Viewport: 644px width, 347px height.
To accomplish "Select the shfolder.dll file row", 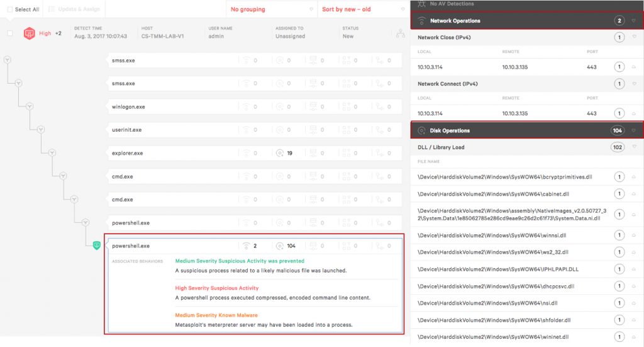I will pos(527,321).
